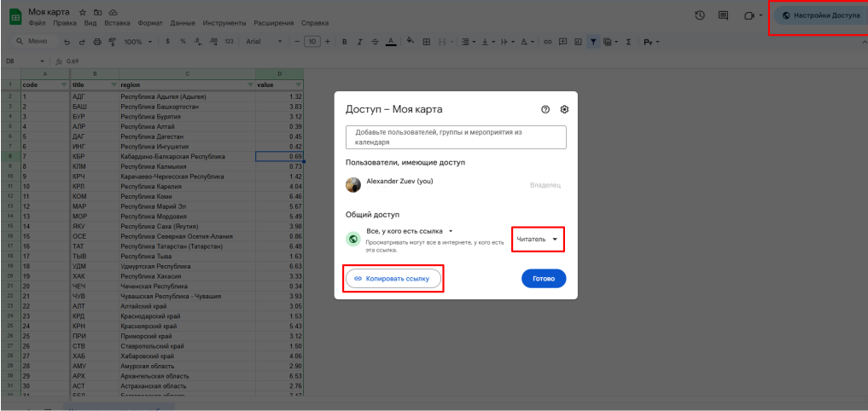Click the insert chart icon
The image size is (868, 411).
(x=578, y=42)
